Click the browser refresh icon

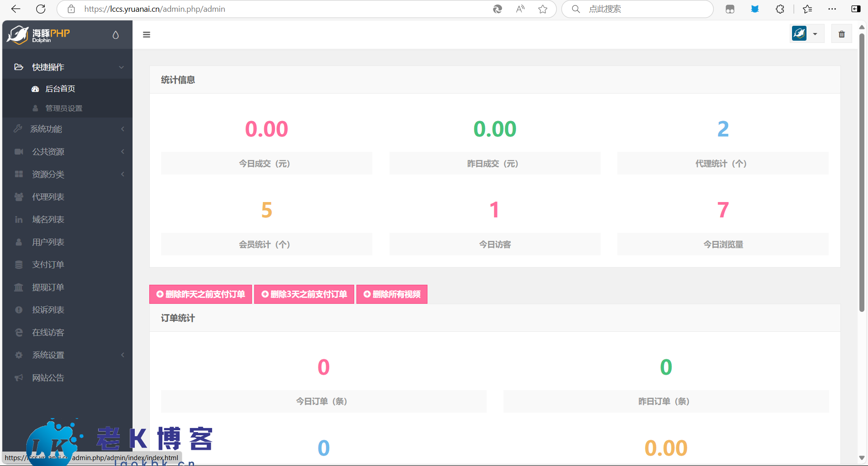point(41,9)
